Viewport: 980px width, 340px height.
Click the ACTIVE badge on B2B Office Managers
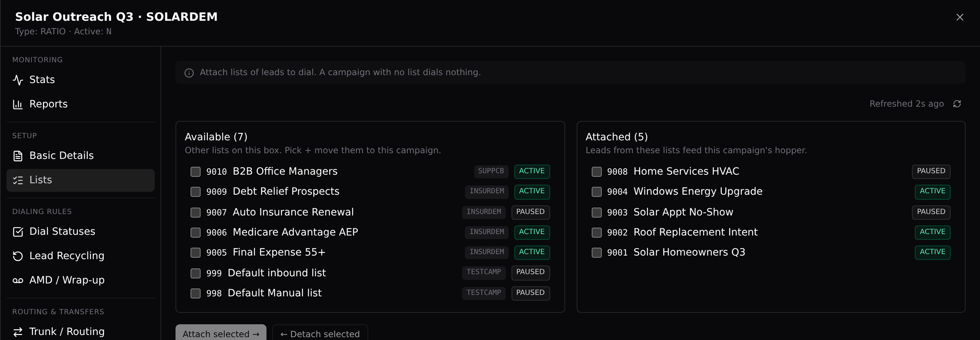pos(532,171)
